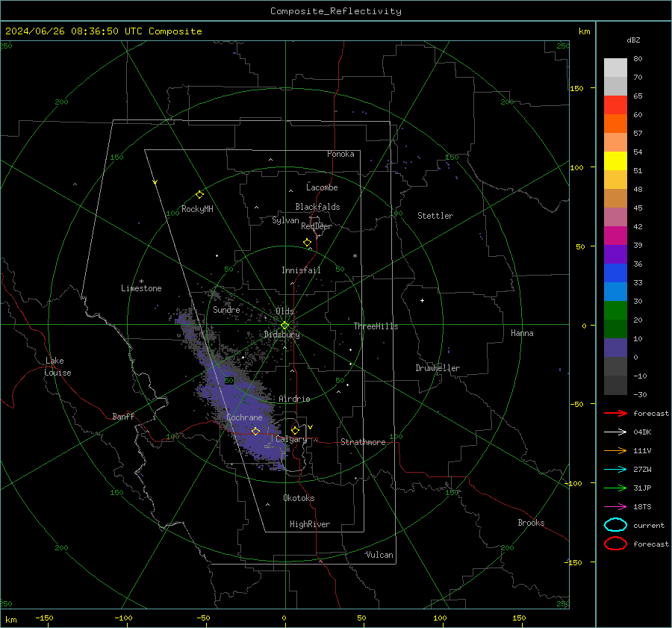Viewport: 672px width, 628px height.
Task: Click the ThreeHills label
Action: [376, 326]
